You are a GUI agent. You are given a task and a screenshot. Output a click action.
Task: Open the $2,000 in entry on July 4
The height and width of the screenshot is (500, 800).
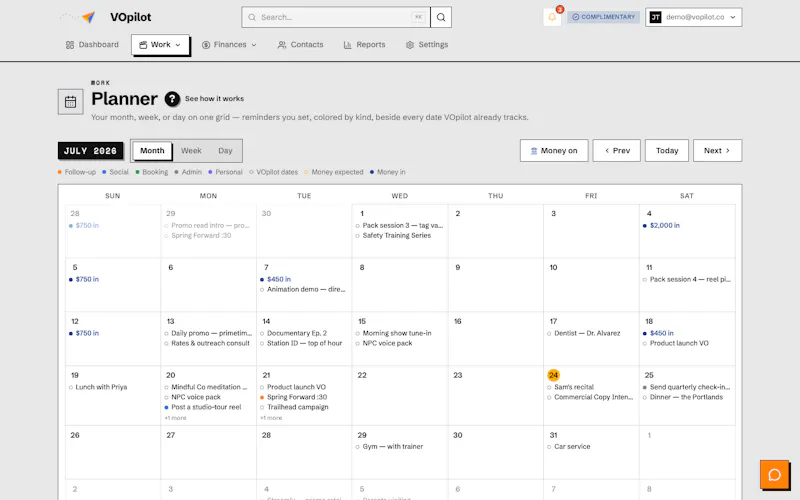coord(661,226)
